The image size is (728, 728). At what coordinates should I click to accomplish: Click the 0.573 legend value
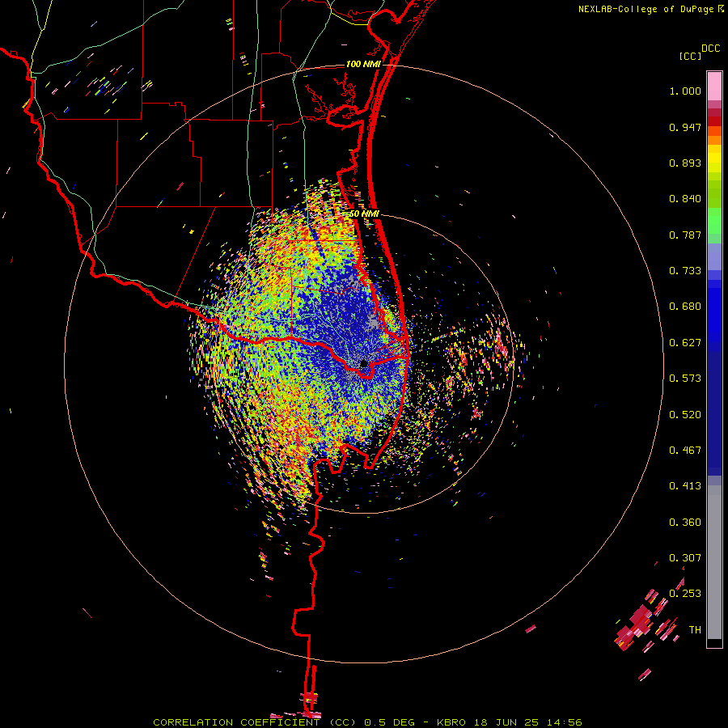point(685,379)
